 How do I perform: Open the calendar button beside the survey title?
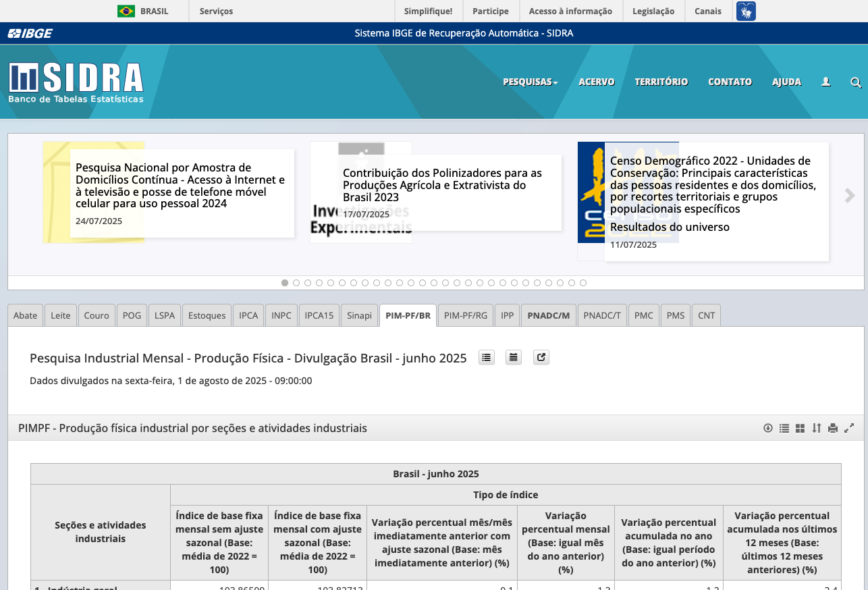[x=514, y=358]
